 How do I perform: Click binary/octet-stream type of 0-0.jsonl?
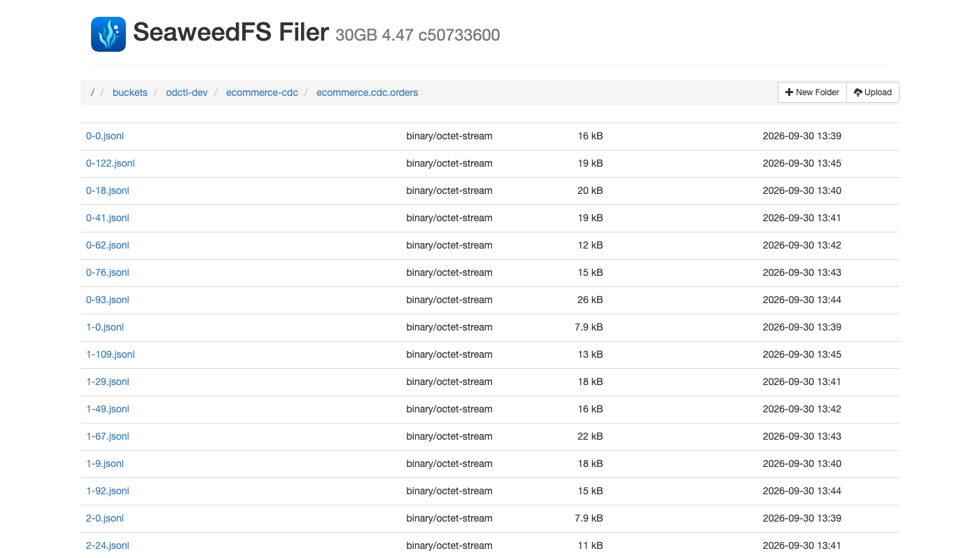tap(449, 136)
